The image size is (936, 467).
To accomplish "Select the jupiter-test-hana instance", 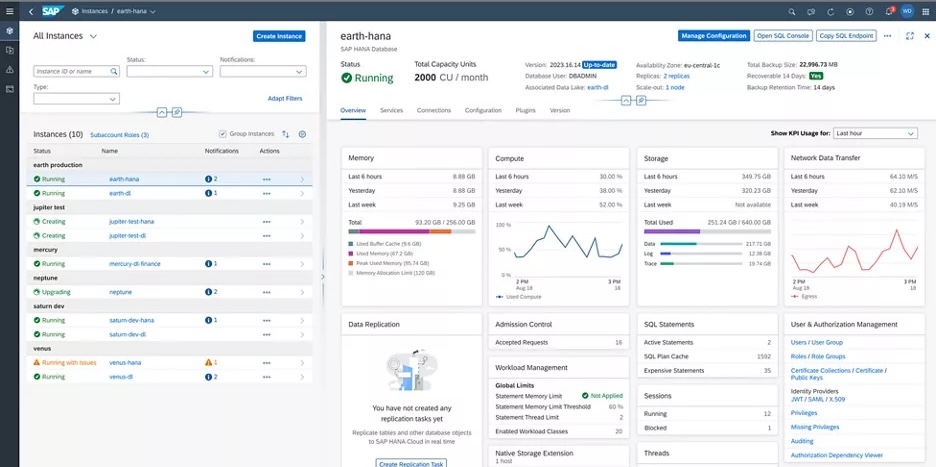I will 132,222.
